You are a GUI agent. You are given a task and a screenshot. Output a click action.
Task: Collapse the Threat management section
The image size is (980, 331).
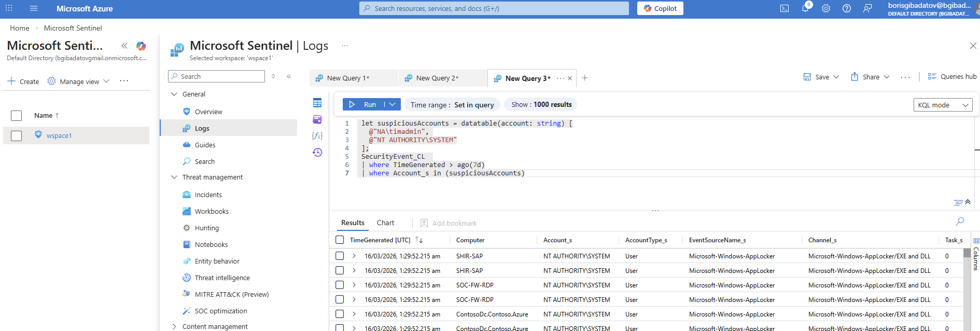(x=174, y=177)
